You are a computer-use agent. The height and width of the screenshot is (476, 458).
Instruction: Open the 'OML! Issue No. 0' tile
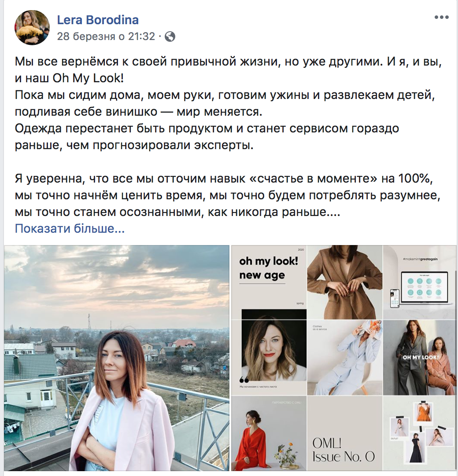[345, 433]
